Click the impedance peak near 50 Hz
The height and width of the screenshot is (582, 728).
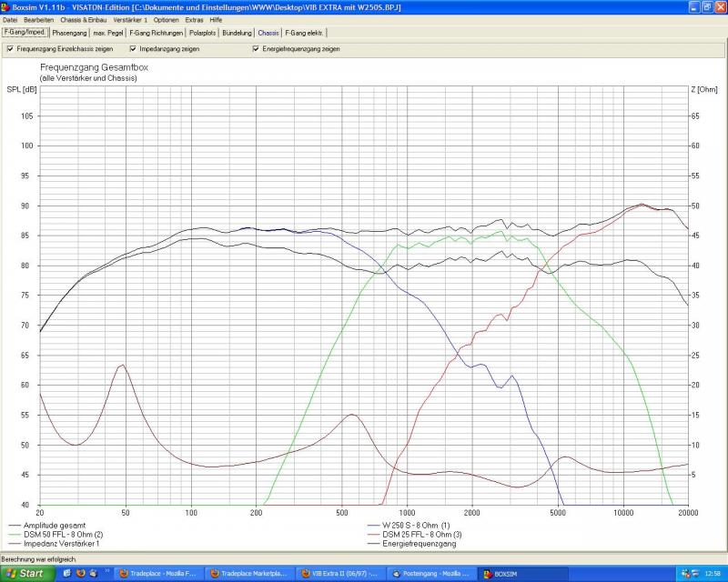123,365
